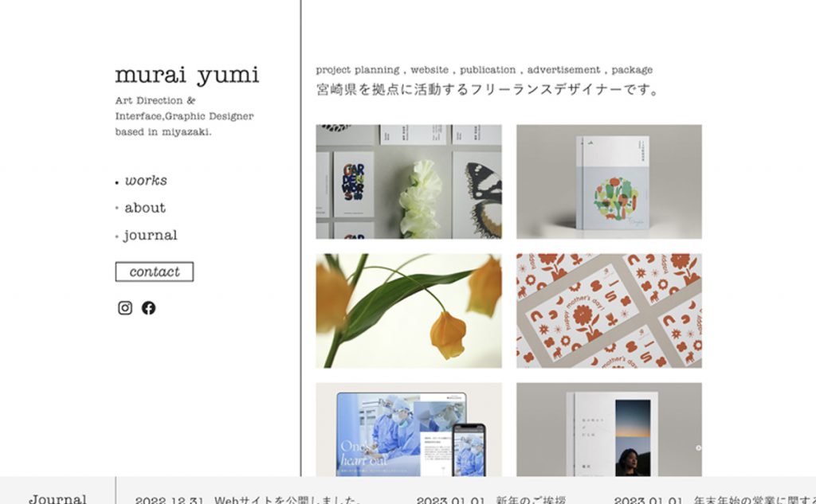The image size is (816, 504).
Task: Click the contact button
Action: coord(155,272)
